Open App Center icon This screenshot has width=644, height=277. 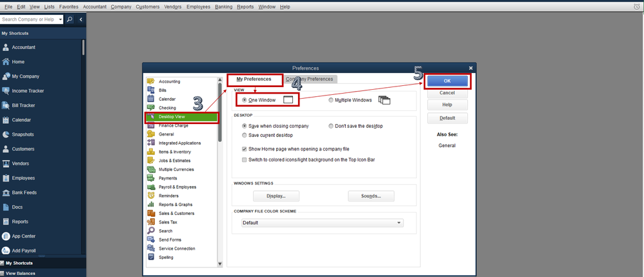pyautogui.click(x=6, y=236)
